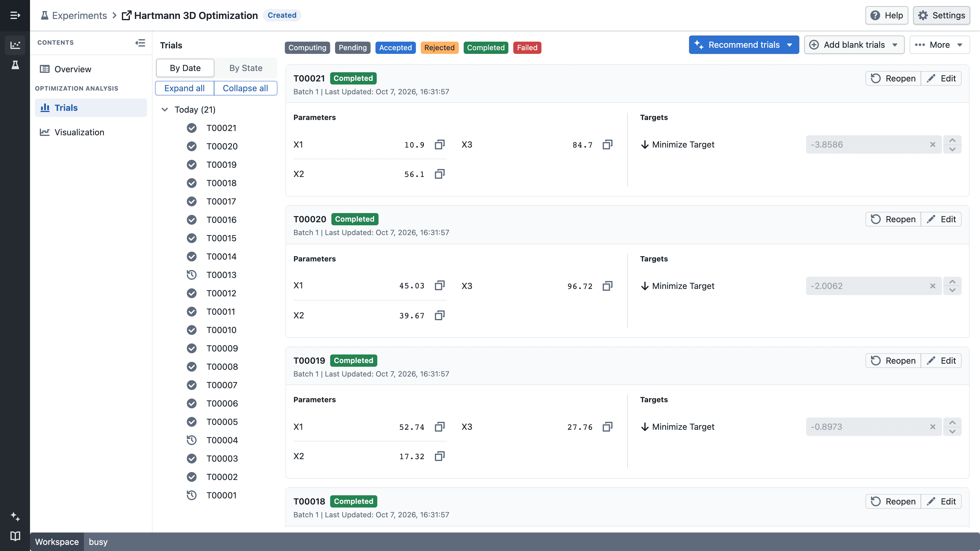Toggle the Completed state filter
This screenshot has height=551, width=980.
(x=486, y=47)
